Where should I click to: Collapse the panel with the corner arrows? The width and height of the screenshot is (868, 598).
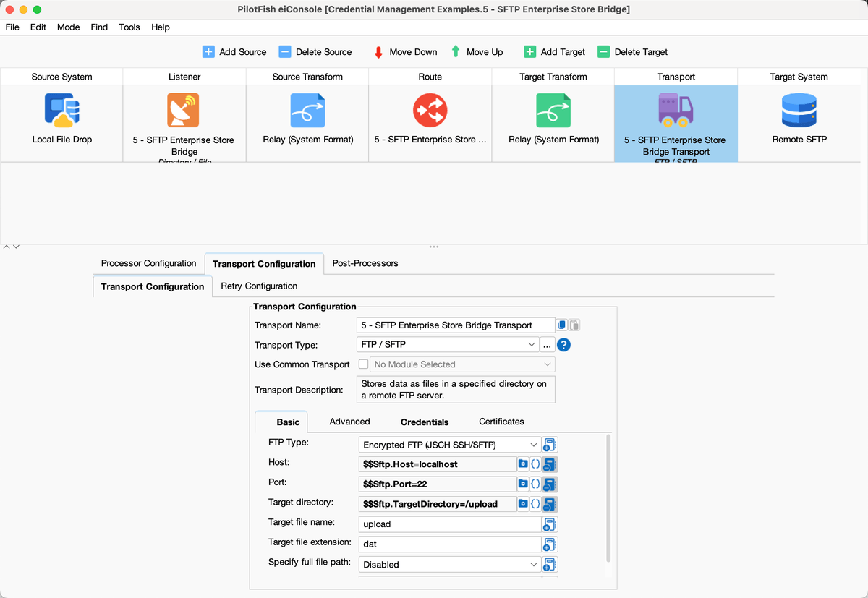(11, 247)
